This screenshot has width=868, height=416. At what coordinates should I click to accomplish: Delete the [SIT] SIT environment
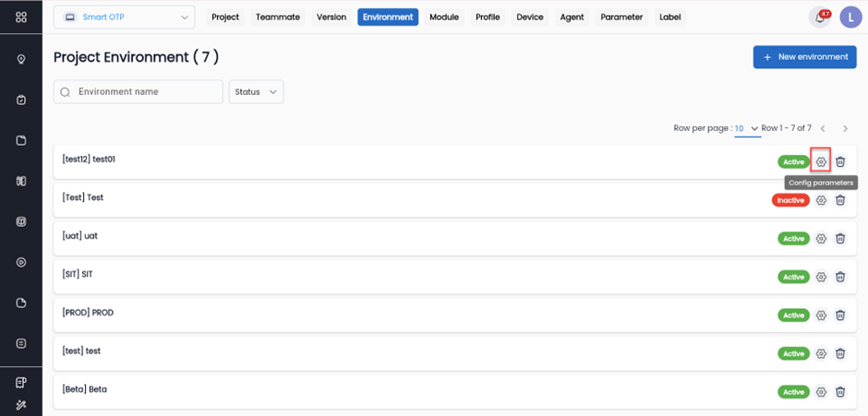[x=840, y=277]
